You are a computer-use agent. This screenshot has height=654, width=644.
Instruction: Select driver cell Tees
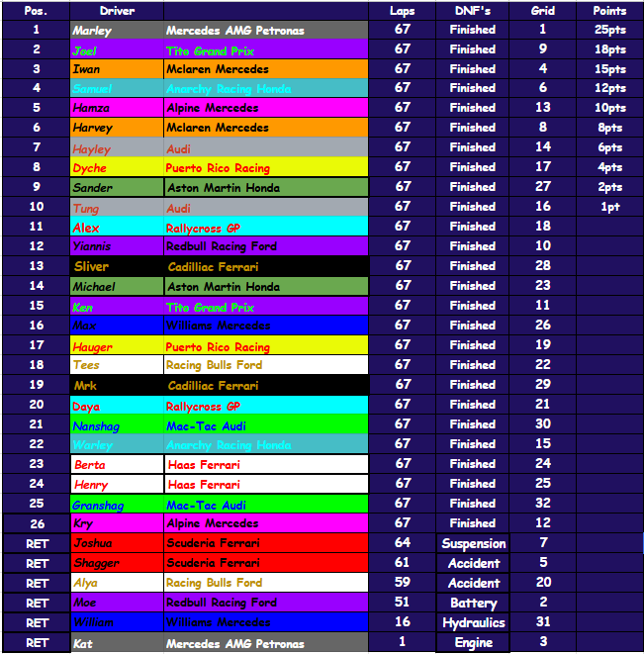tap(117, 365)
